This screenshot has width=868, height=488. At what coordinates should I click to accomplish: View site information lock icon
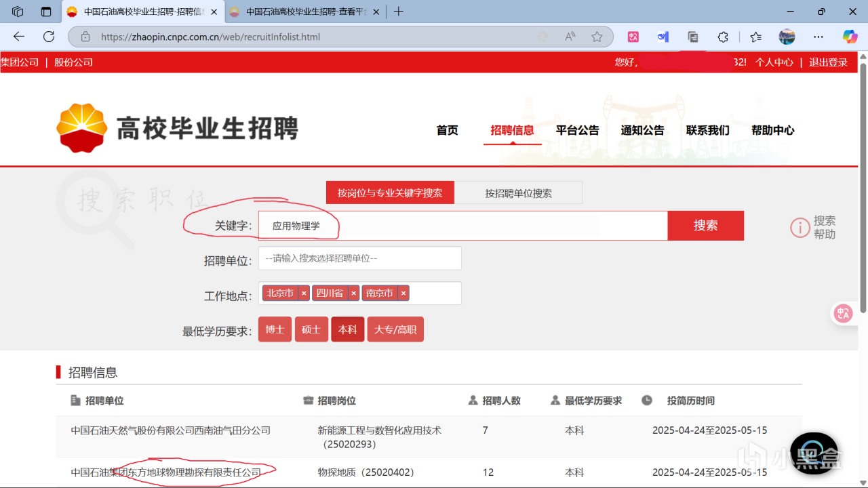[85, 37]
